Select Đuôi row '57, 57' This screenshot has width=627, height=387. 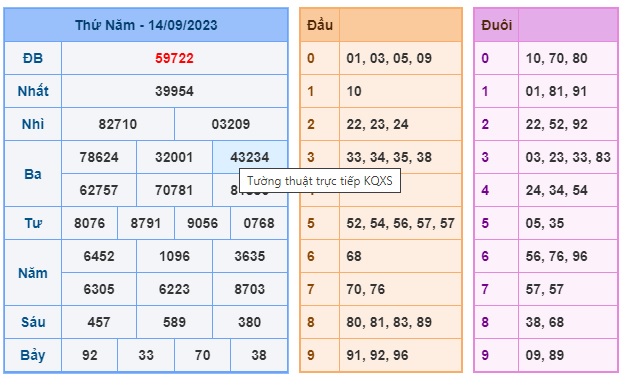(x=545, y=289)
